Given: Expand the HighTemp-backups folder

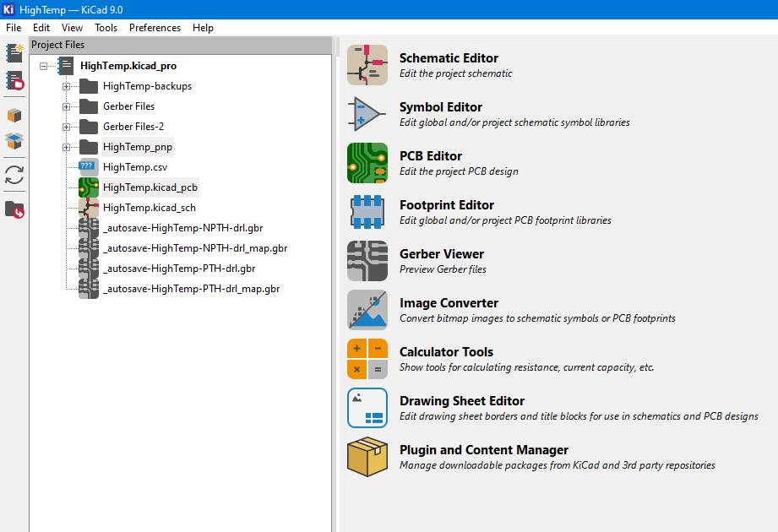Looking at the screenshot, I should point(66,86).
